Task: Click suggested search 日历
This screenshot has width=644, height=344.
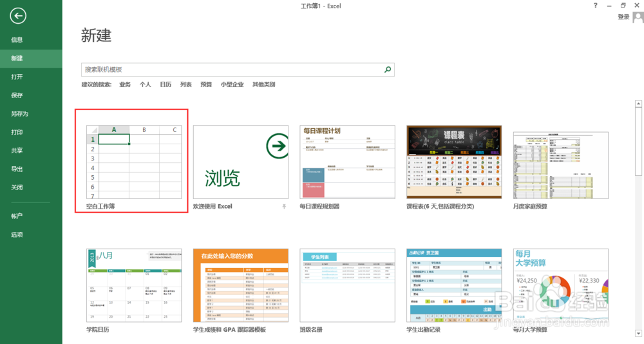Action: click(166, 84)
